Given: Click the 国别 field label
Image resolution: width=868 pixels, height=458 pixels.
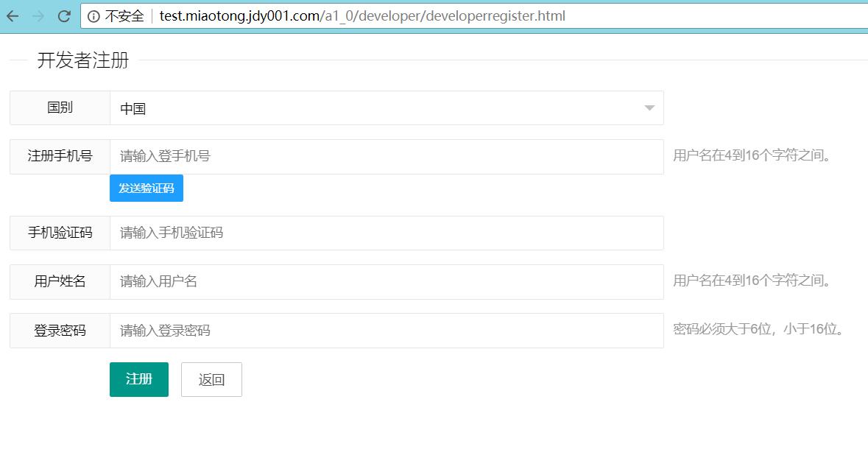Looking at the screenshot, I should 60,108.
